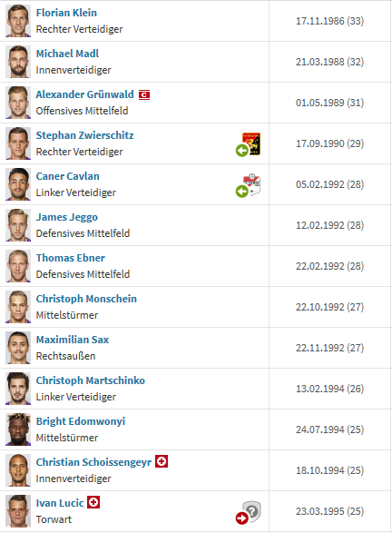Click Florian Klein's portrait thumbnail
Image resolution: width=392 pixels, height=533 pixels.
pos(18,21)
